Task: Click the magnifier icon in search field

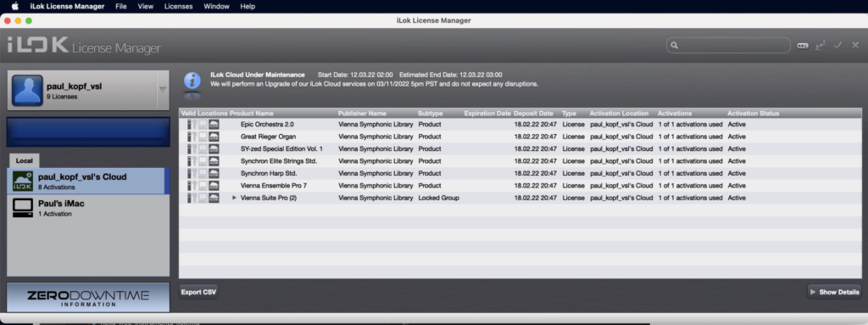Action: pyautogui.click(x=674, y=46)
